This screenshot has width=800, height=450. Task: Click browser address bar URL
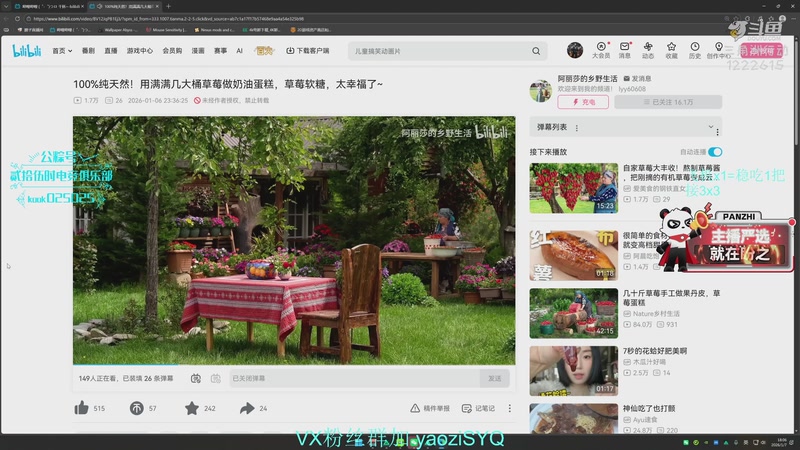click(168, 18)
